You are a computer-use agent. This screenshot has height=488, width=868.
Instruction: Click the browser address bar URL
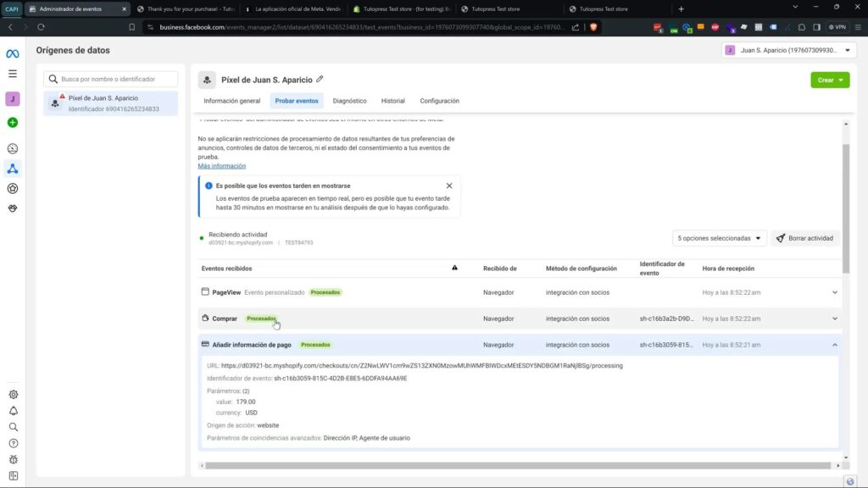pos(361,26)
